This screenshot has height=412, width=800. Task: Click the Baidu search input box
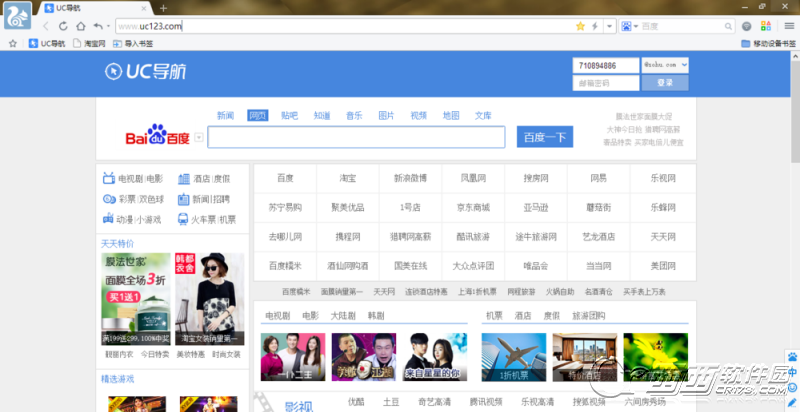click(356, 137)
